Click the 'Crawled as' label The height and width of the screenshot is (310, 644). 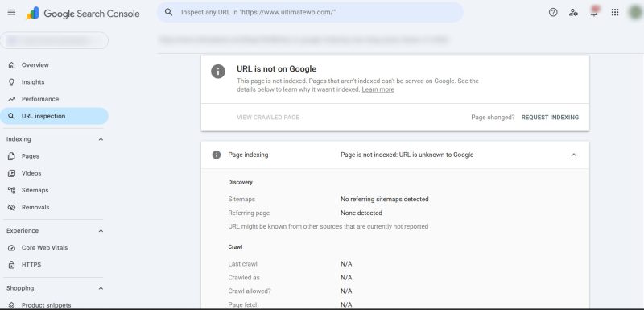pos(244,278)
